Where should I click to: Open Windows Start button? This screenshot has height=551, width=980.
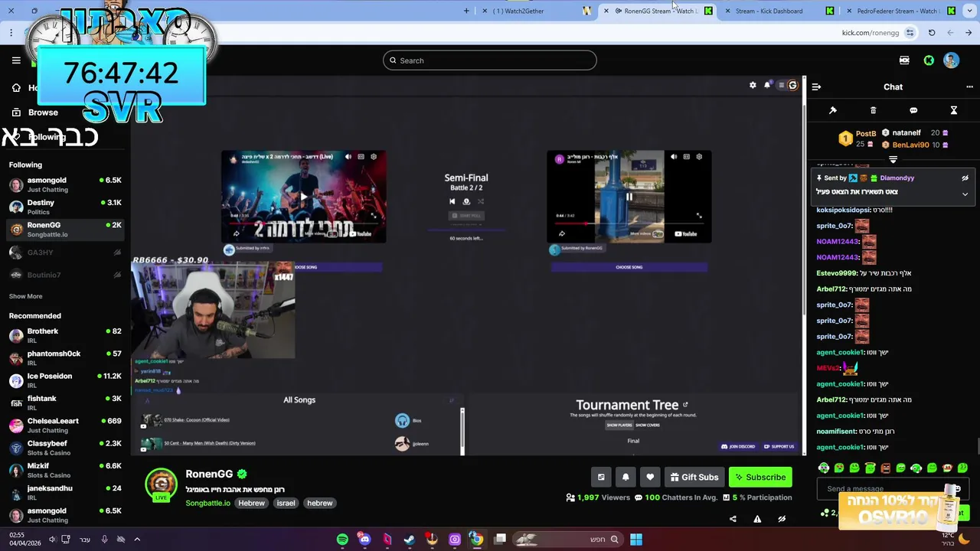[x=636, y=539]
